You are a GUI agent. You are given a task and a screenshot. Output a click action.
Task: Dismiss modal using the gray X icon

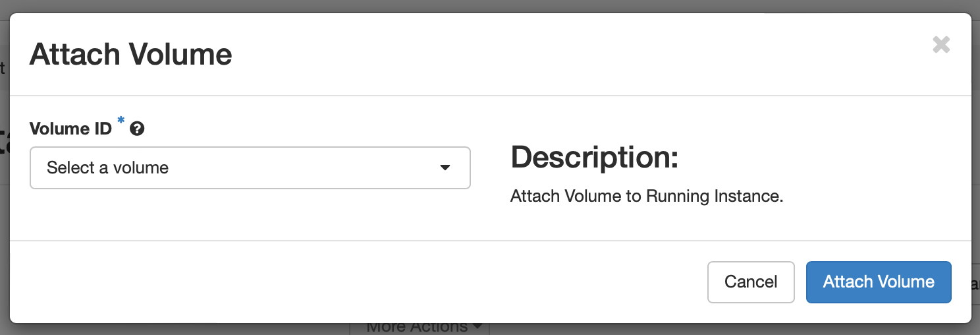941,45
